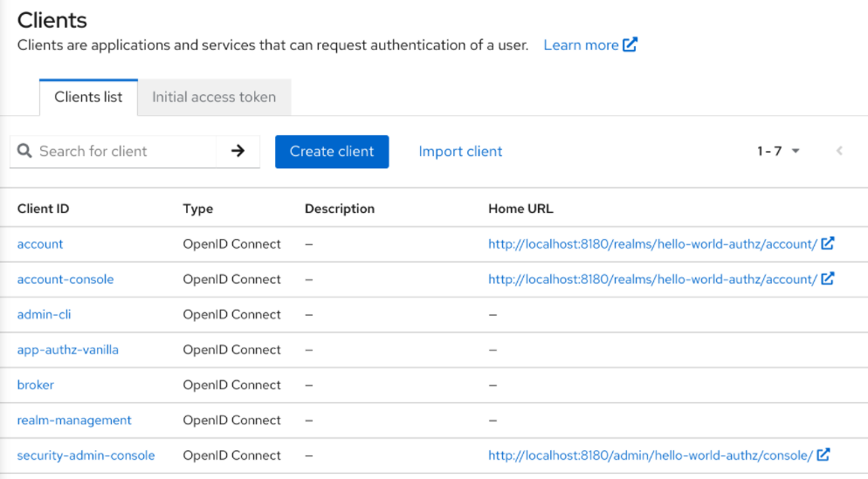Open the admin-cli client

click(44, 314)
